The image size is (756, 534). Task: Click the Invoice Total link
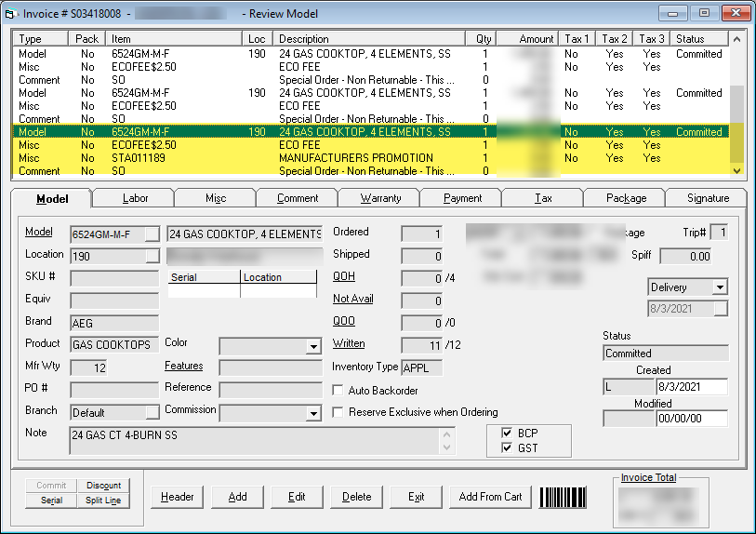648,477
